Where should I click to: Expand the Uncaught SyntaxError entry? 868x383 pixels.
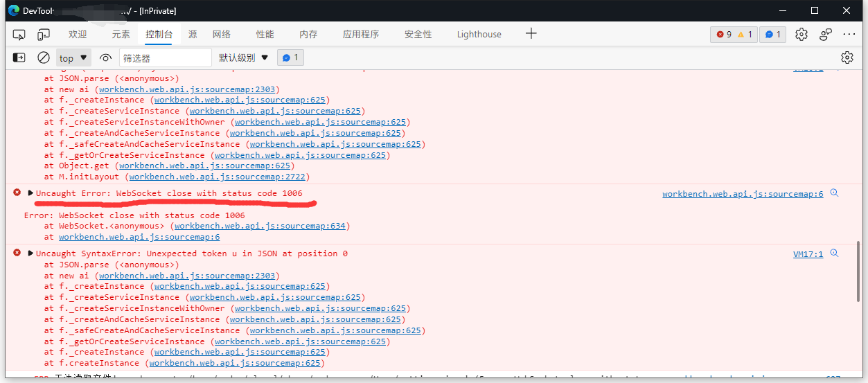(30, 253)
